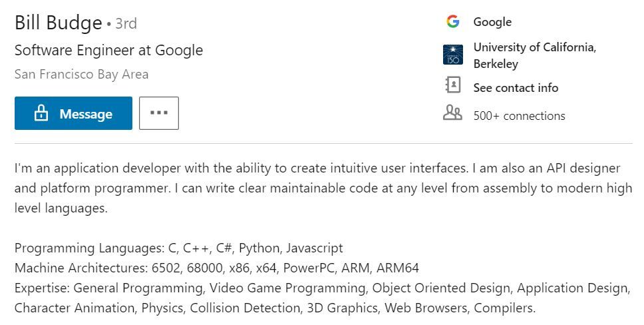644x325 pixels.
Task: Click the connections people icon
Action: pos(452,113)
